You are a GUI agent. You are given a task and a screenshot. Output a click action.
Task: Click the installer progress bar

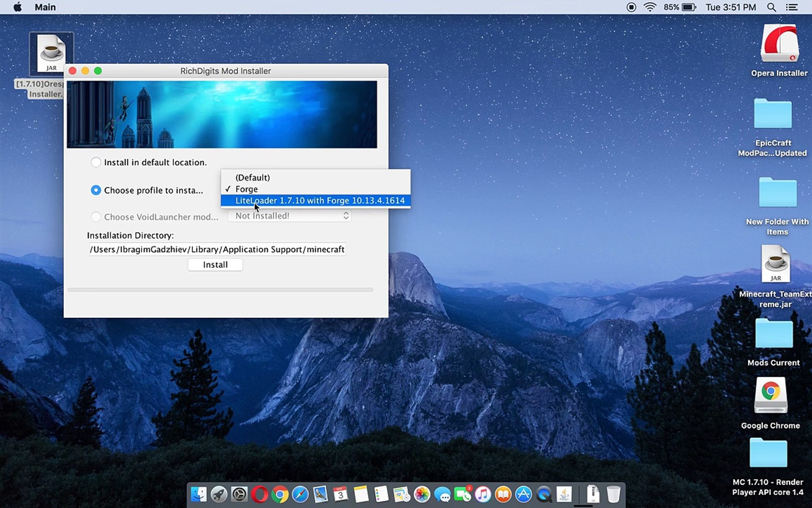click(x=220, y=290)
